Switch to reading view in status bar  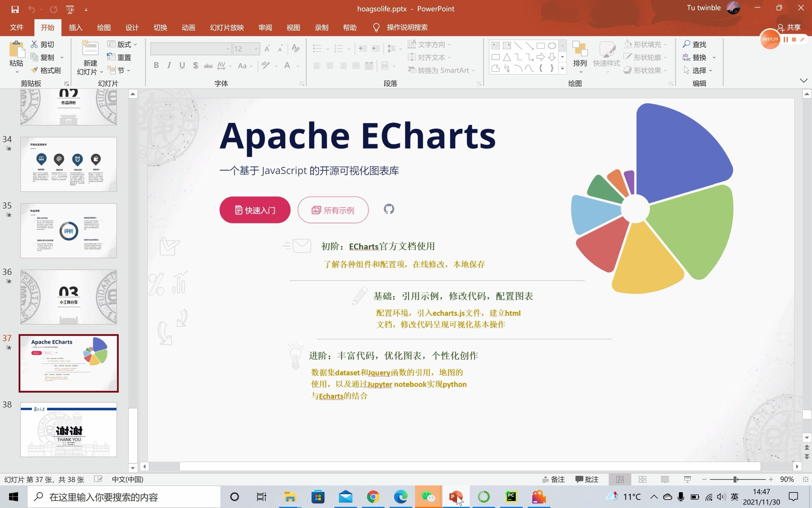(x=665, y=480)
